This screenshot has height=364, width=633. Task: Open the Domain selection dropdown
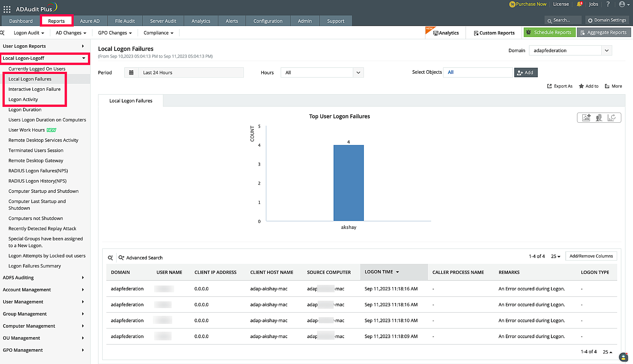point(607,50)
